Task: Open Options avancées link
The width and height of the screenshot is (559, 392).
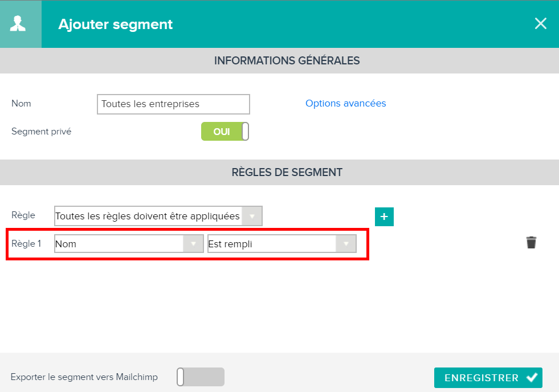Action: (x=345, y=103)
